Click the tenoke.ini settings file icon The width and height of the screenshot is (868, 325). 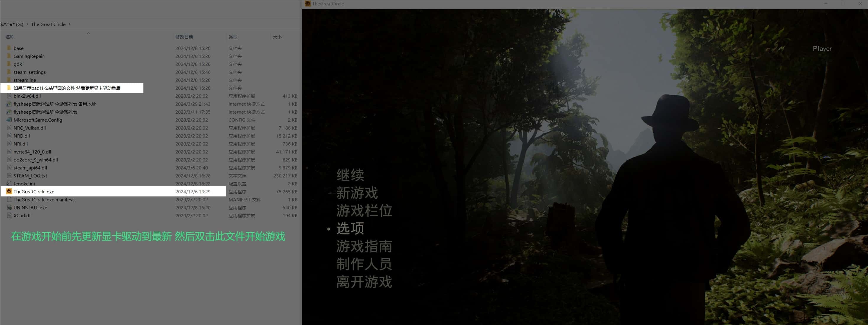pos(9,184)
